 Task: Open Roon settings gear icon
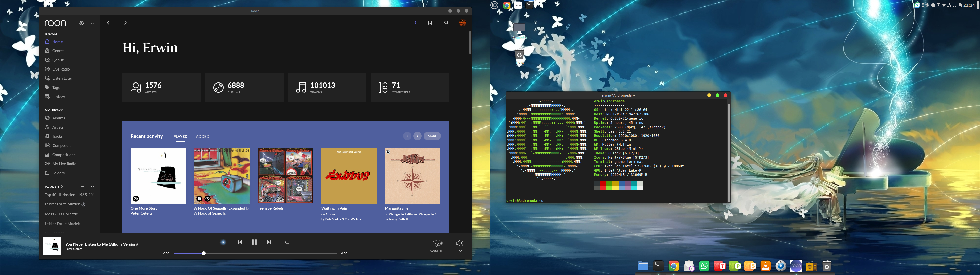coord(81,23)
